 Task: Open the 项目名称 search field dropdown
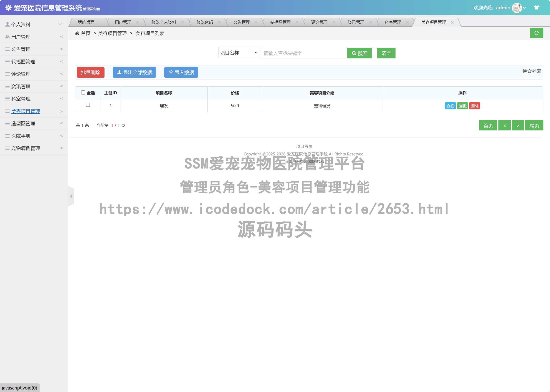238,53
